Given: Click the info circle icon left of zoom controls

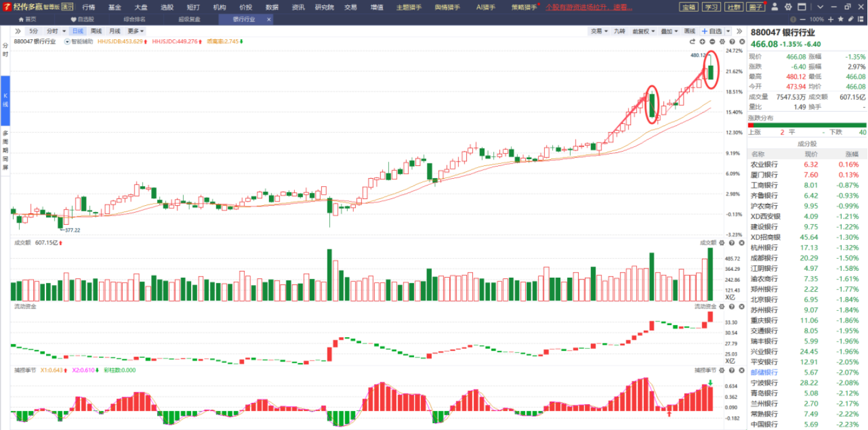Looking at the screenshot, I should point(792,20).
